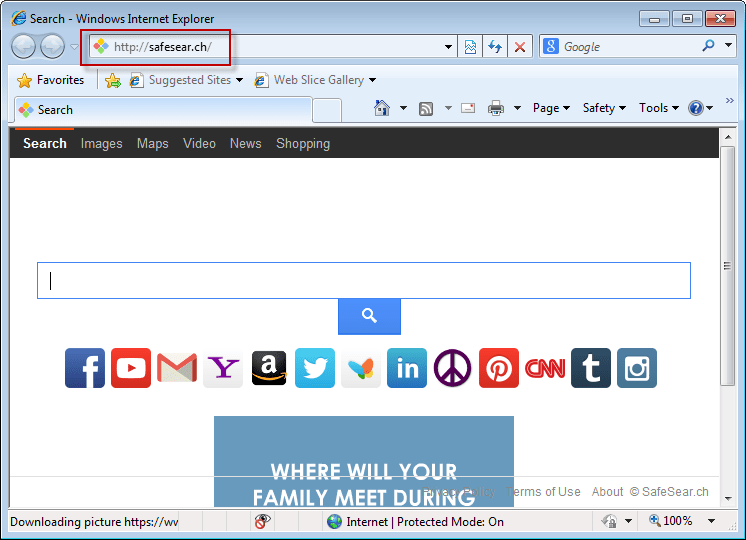Switch to the Images tab
The width and height of the screenshot is (746, 540).
click(x=101, y=144)
